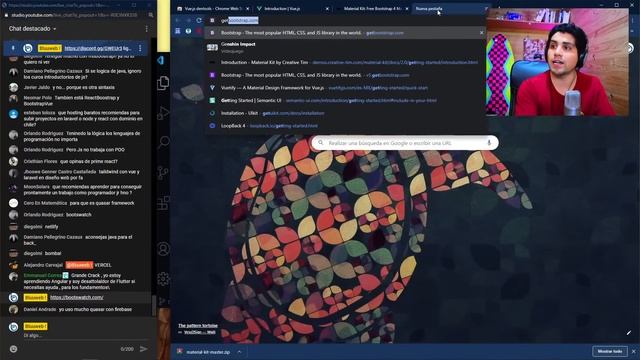This screenshot has width=640, height=360.
Task: Open pinned Bluuweb message options menu
Action: [x=140, y=48]
